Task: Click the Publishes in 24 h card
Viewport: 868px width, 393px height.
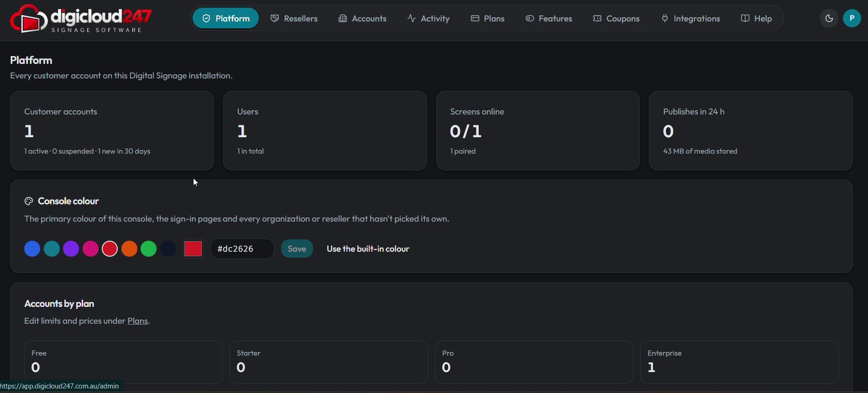Action: pyautogui.click(x=751, y=131)
